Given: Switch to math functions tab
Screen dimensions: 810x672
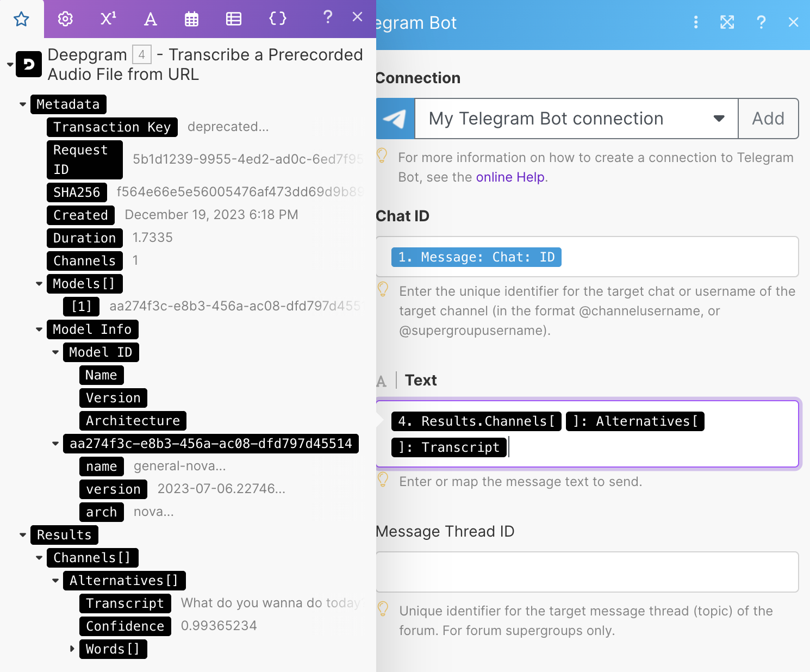Looking at the screenshot, I should click(x=108, y=19).
